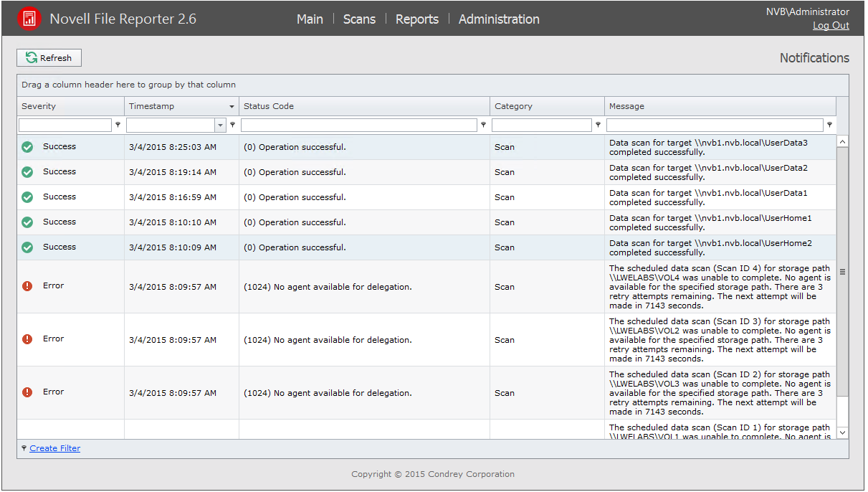
Task: Click the Log Out link
Action: click(x=831, y=26)
